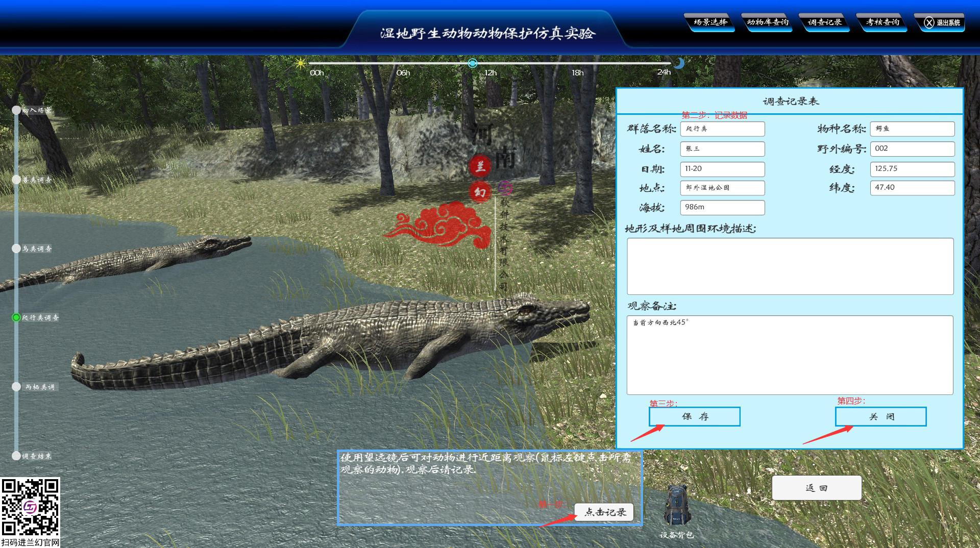Select the 调查结束 stage marker
Image resolution: width=980 pixels, height=548 pixels.
[15, 456]
